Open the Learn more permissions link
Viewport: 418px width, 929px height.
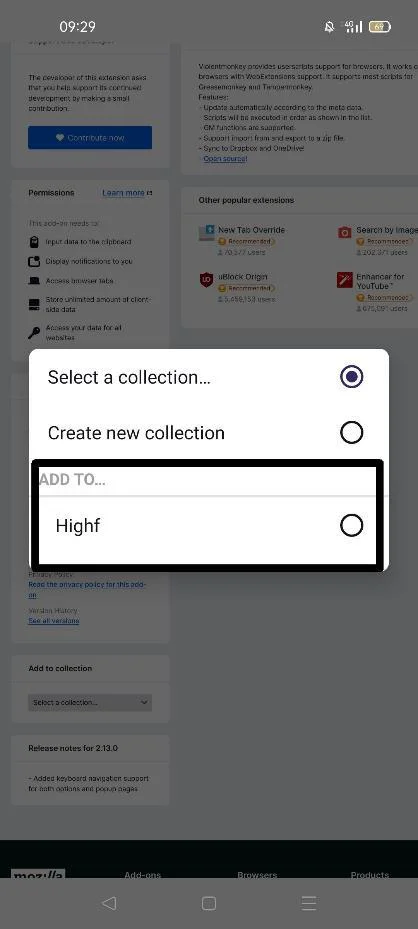[x=123, y=193]
